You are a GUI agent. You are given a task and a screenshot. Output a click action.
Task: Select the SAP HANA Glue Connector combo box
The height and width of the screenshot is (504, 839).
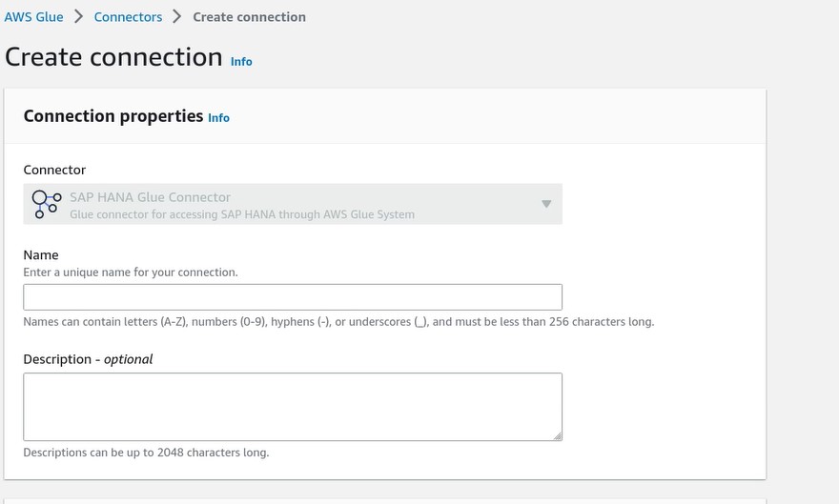click(x=293, y=204)
